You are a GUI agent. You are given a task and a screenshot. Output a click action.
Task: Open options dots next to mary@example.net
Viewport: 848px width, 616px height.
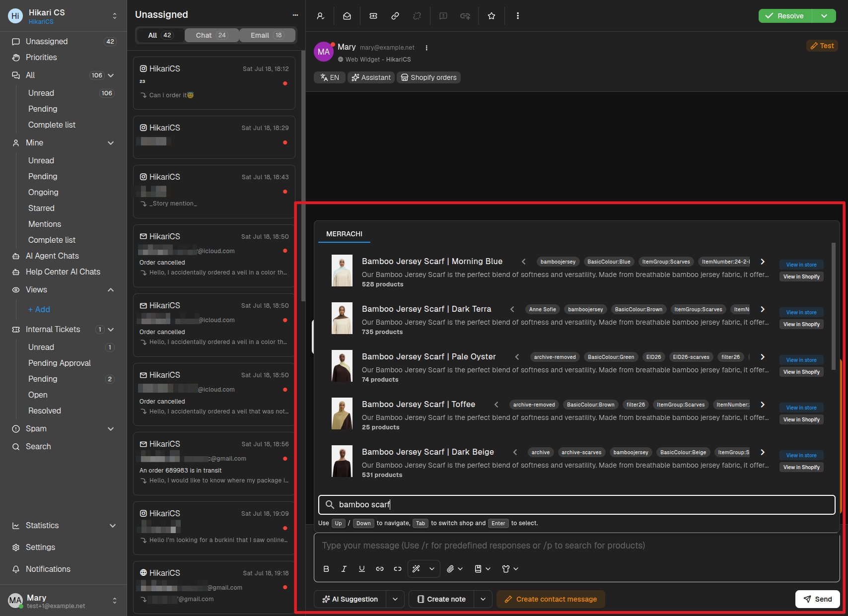coord(426,48)
